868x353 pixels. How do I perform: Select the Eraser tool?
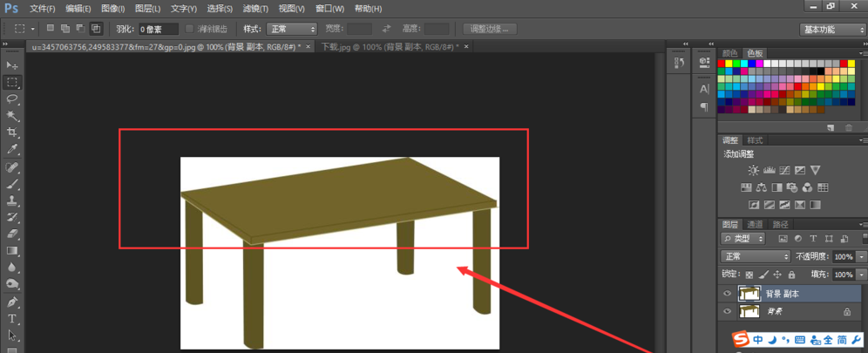(12, 234)
